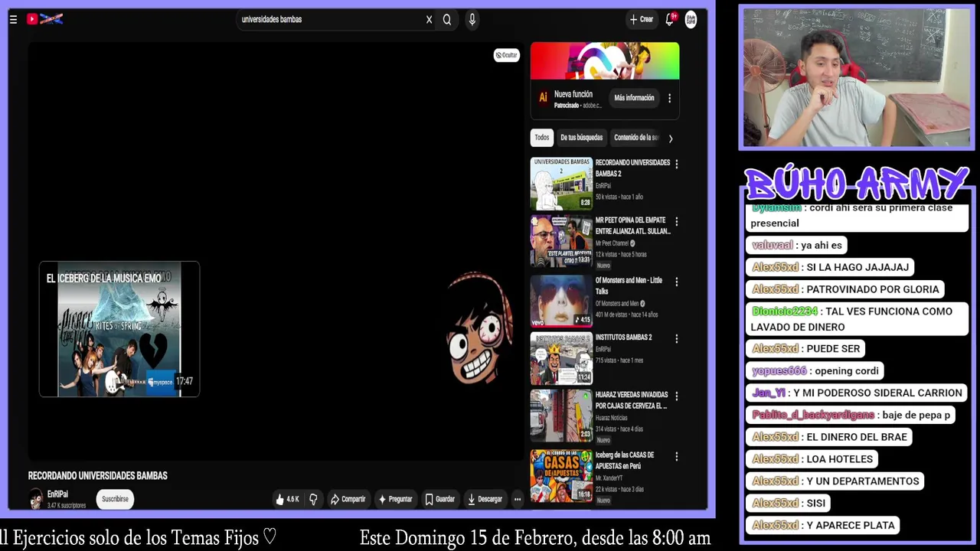Subscribe with the Suscribirse button
The image size is (980, 551).
click(115, 499)
